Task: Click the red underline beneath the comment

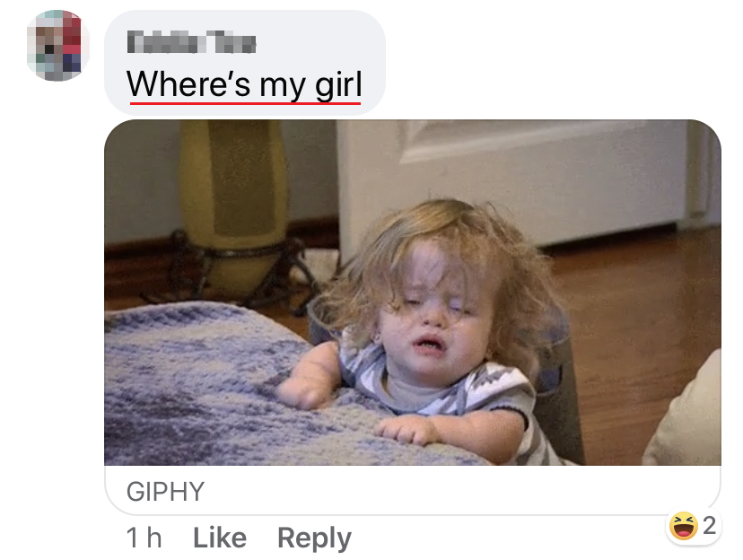Action: (245, 102)
